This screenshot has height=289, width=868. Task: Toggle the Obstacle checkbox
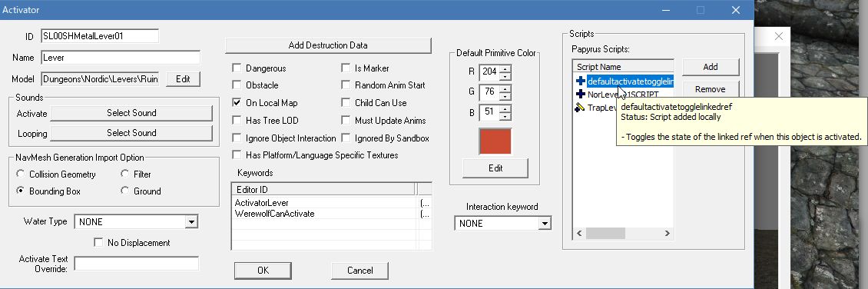pos(237,85)
